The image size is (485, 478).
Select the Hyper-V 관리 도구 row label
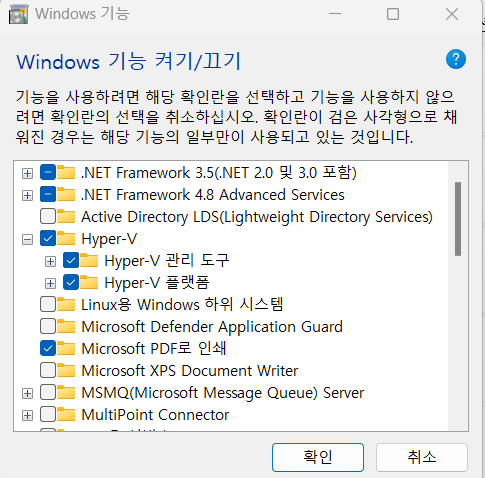tap(167, 261)
